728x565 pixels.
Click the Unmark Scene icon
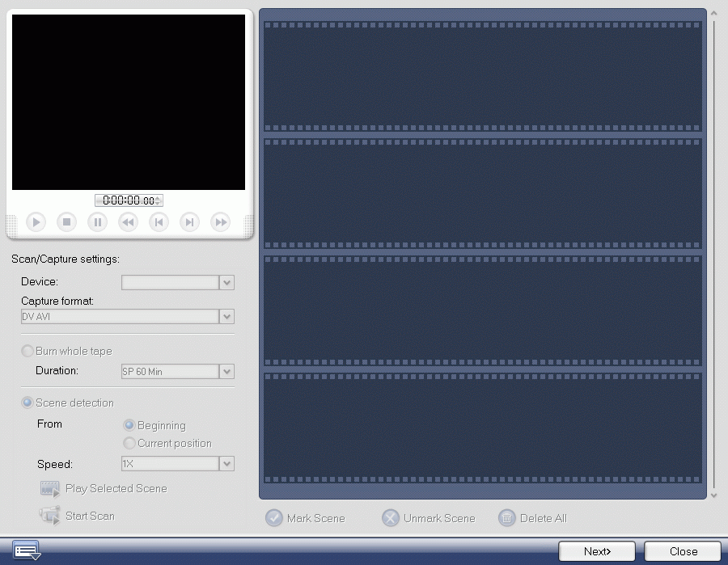(x=391, y=518)
